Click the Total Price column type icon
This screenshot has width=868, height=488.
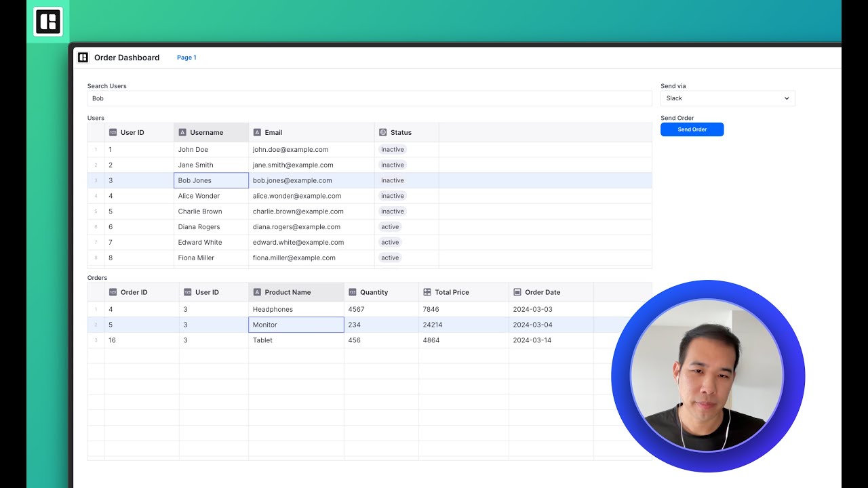427,292
